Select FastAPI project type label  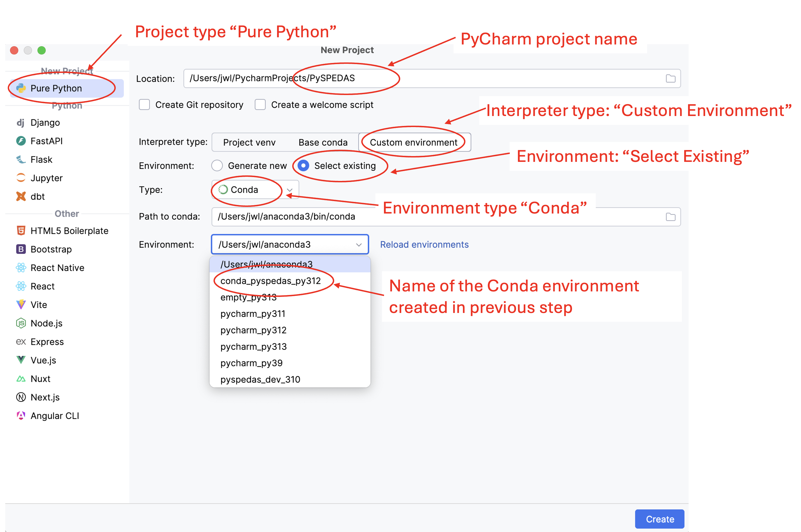46,141
